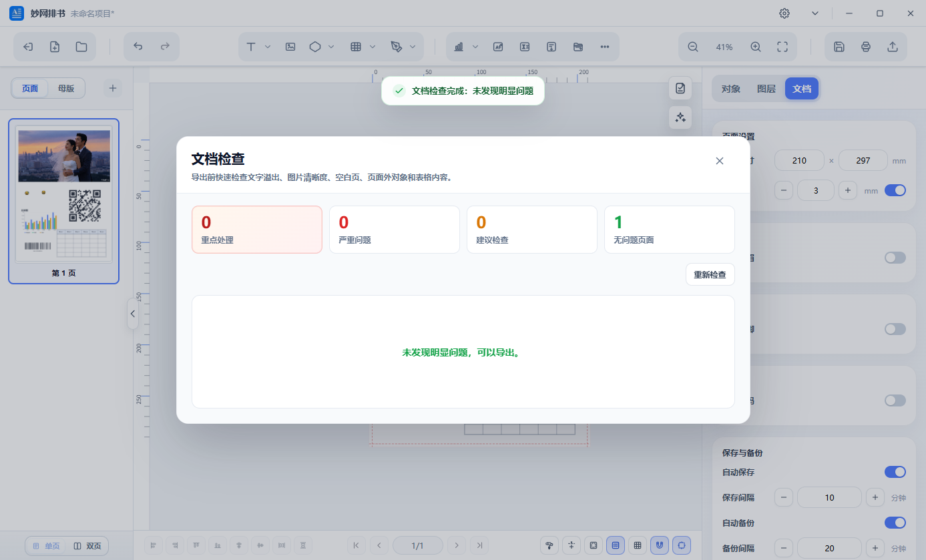Expand the table tool dropdown arrow
926x560 pixels.
click(x=373, y=47)
